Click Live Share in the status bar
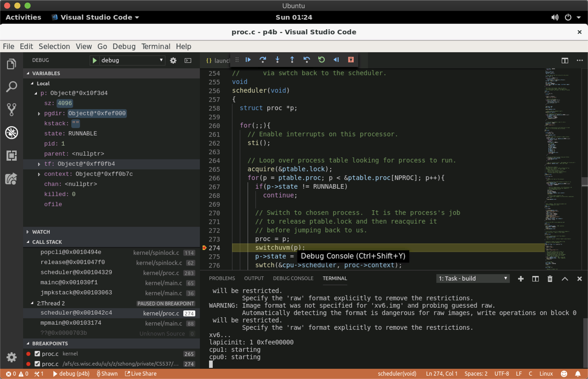This screenshot has height=379, width=588. coord(141,374)
